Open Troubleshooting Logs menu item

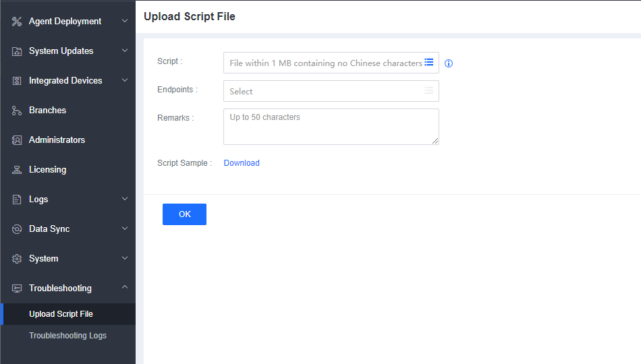[x=67, y=336]
